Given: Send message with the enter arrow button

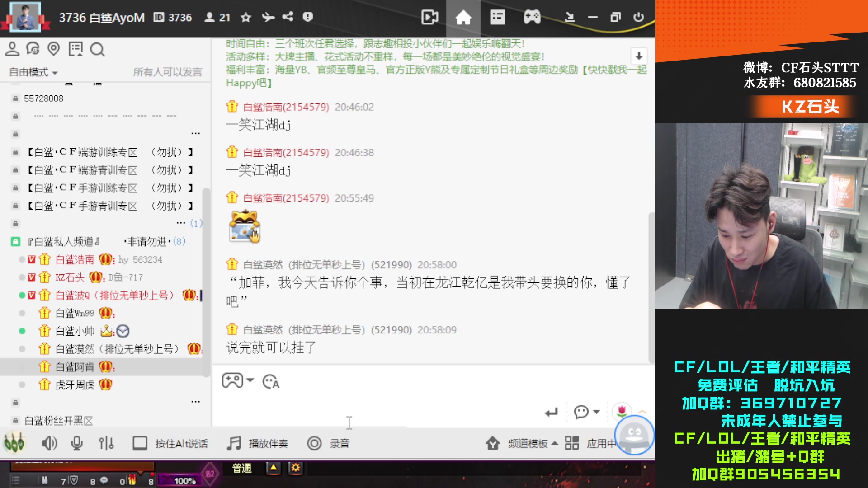Looking at the screenshot, I should pyautogui.click(x=551, y=412).
